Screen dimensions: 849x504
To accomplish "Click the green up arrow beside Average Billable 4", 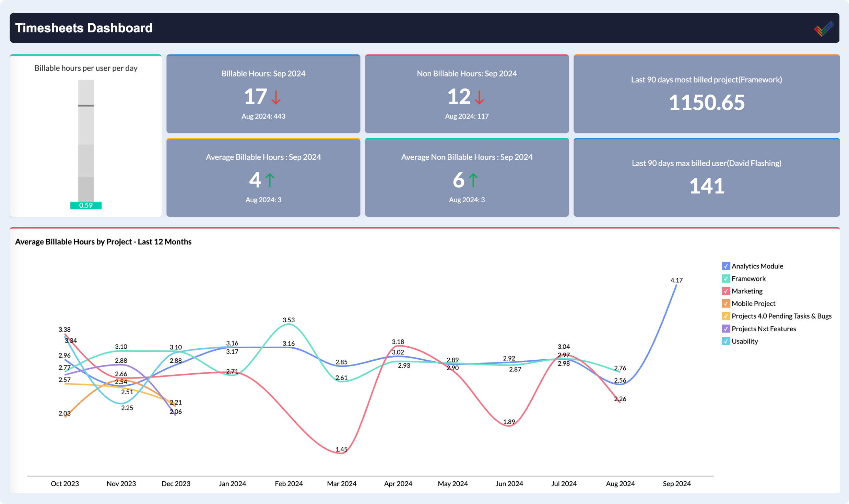I will (270, 180).
